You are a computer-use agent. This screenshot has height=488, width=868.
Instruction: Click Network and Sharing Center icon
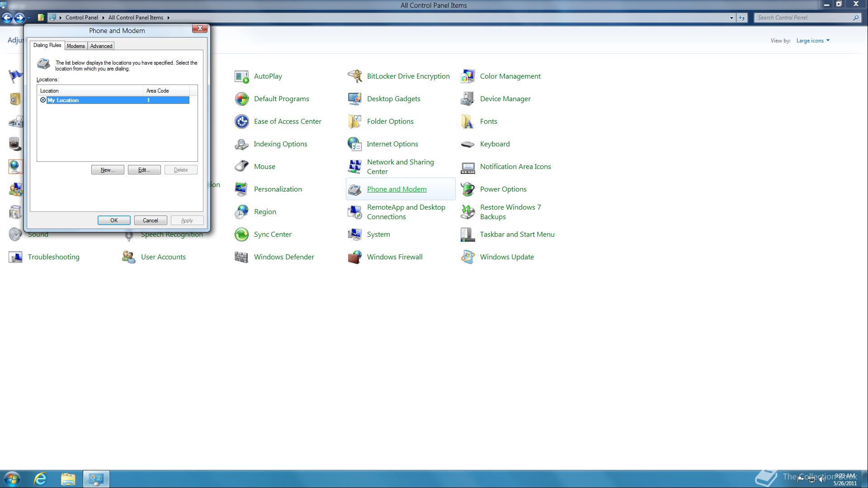(354, 167)
